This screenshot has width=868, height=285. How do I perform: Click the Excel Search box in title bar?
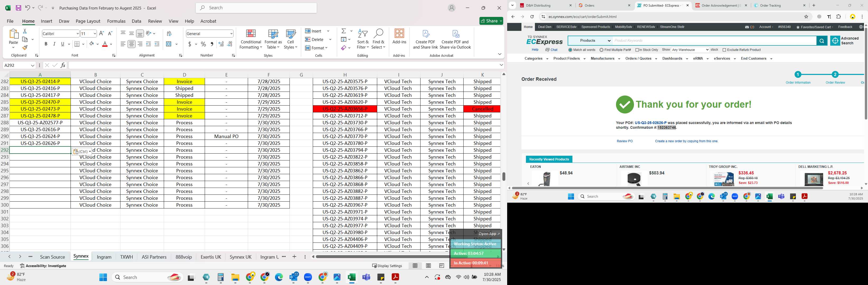[256, 8]
